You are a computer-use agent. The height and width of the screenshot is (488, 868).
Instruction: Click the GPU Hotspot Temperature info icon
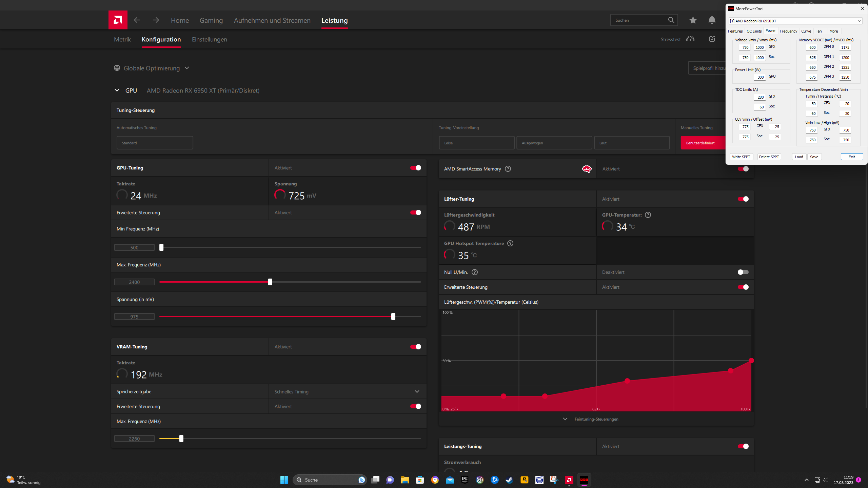[510, 243]
